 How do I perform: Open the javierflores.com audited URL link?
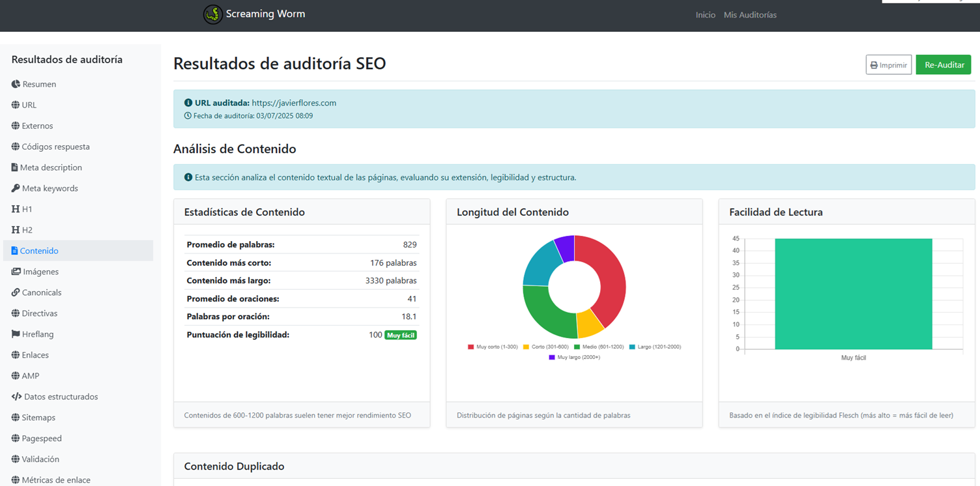point(294,103)
